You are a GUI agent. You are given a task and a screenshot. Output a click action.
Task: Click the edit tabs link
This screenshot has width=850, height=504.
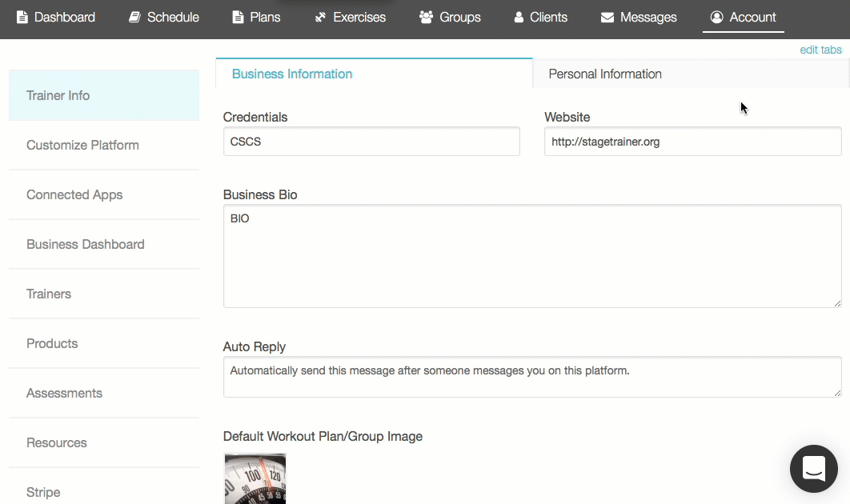pos(820,50)
